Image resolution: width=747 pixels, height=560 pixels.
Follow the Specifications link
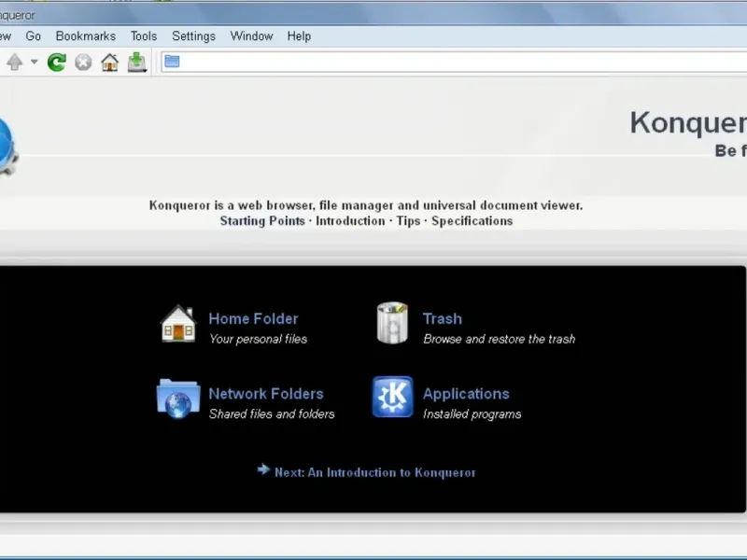coord(472,221)
